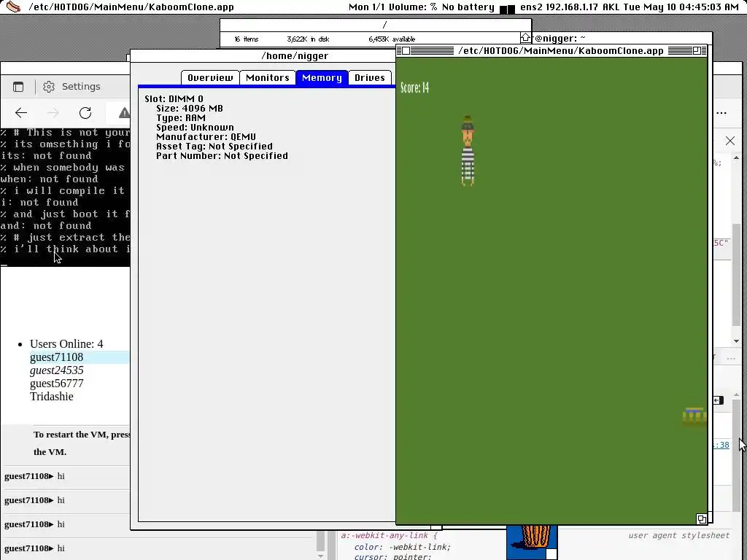Click the ens2 192.168.1.17 network status

pyautogui.click(x=560, y=7)
